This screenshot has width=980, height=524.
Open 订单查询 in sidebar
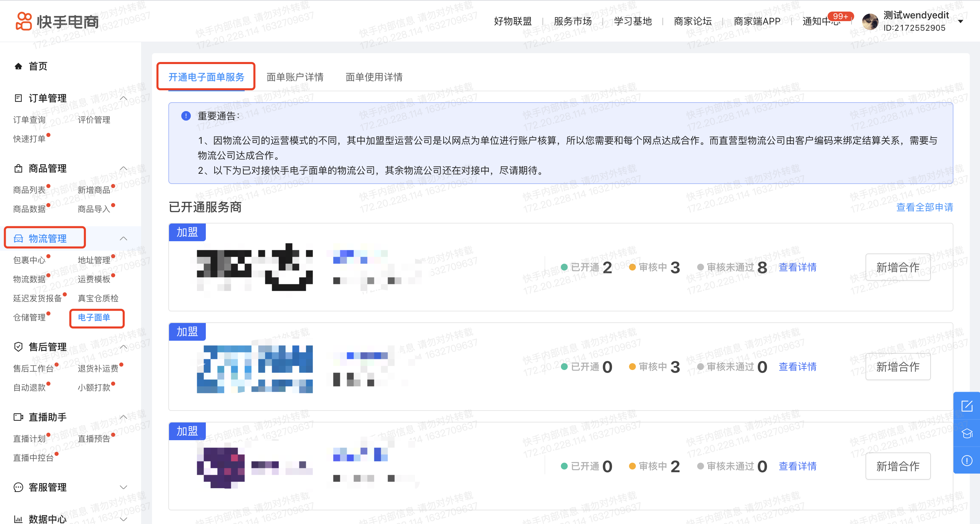tap(29, 120)
